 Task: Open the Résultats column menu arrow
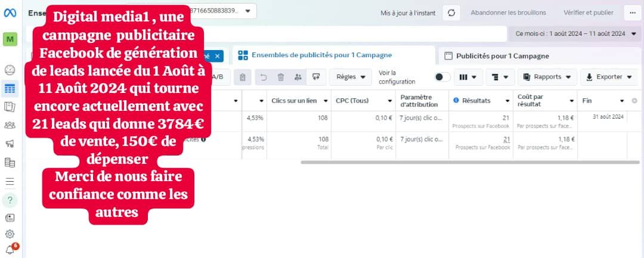(x=507, y=101)
